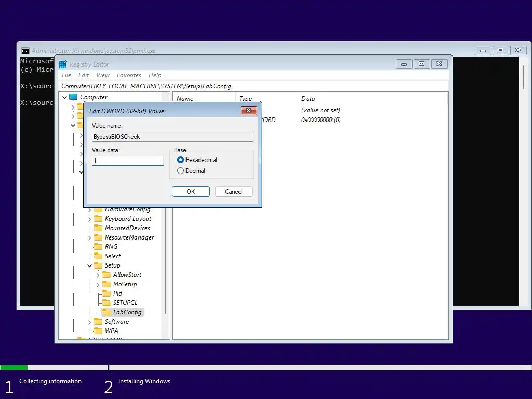The image size is (532, 399).
Task: Confirm the DWORD value with OK
Action: (191, 191)
